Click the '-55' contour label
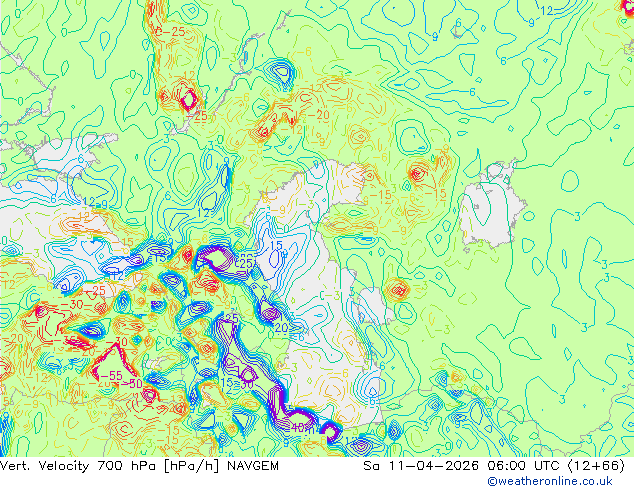The image size is (634, 490). [x=110, y=376]
